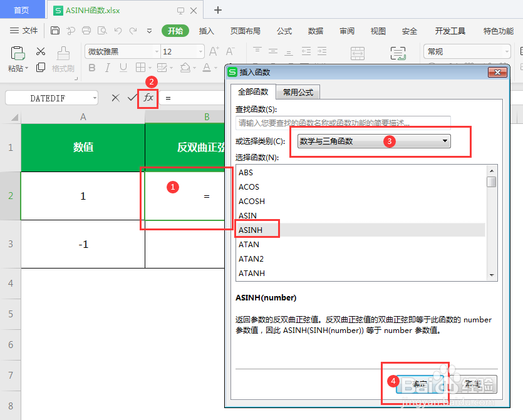
Task: Select ACOS in the function list
Action: [360, 187]
